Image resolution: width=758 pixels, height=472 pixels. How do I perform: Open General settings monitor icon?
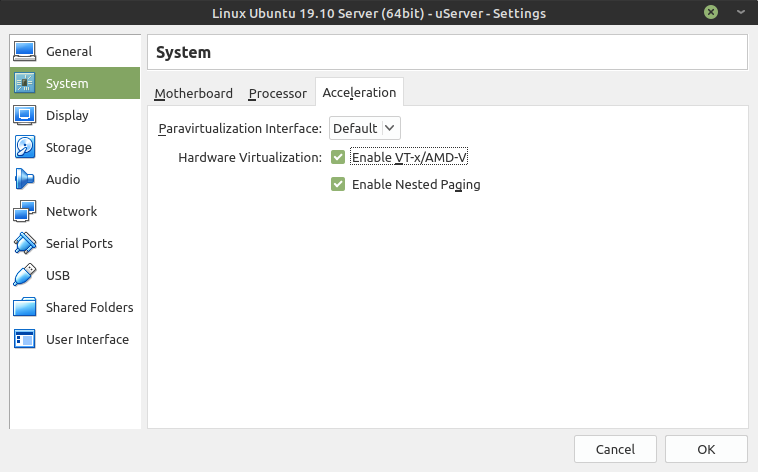[x=24, y=51]
